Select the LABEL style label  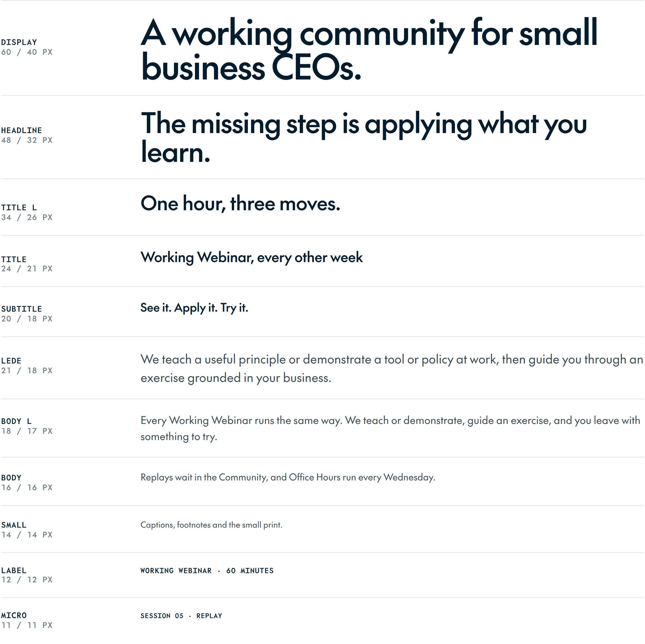pyautogui.click(x=14, y=571)
